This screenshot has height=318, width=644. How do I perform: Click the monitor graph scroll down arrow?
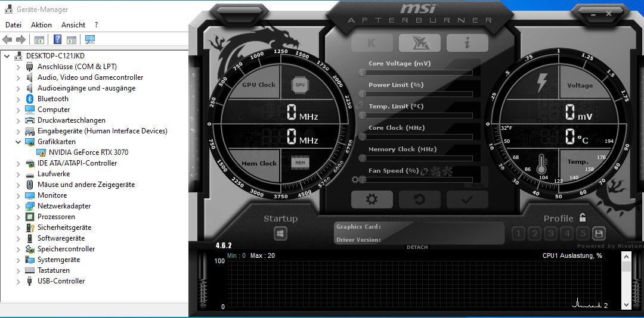626,304
